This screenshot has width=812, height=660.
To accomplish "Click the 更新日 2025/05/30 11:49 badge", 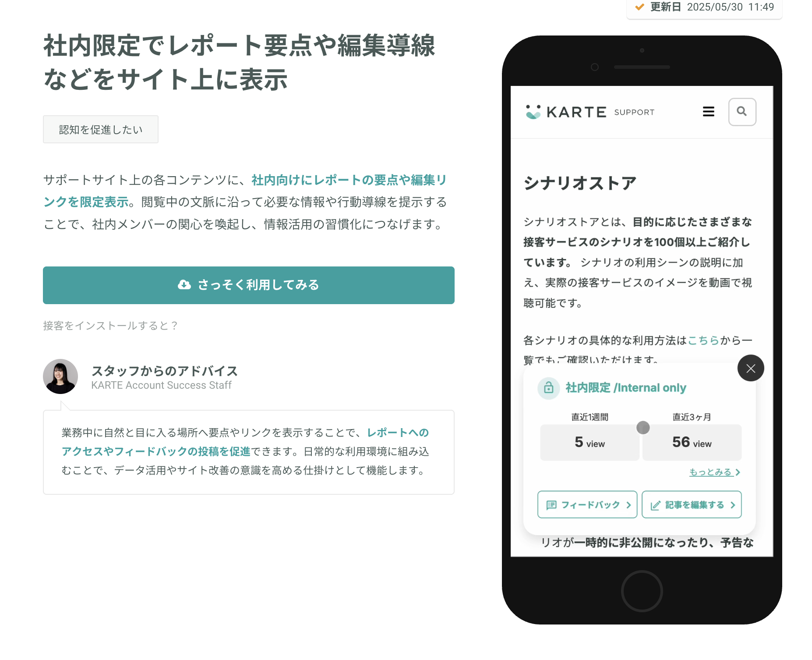I will click(x=705, y=7).
